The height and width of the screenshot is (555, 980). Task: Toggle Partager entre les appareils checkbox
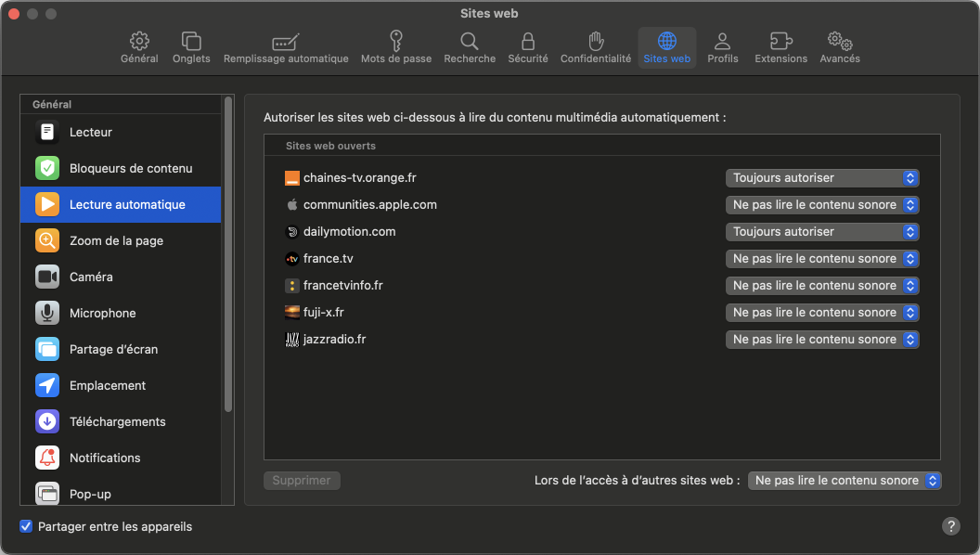tap(26, 527)
